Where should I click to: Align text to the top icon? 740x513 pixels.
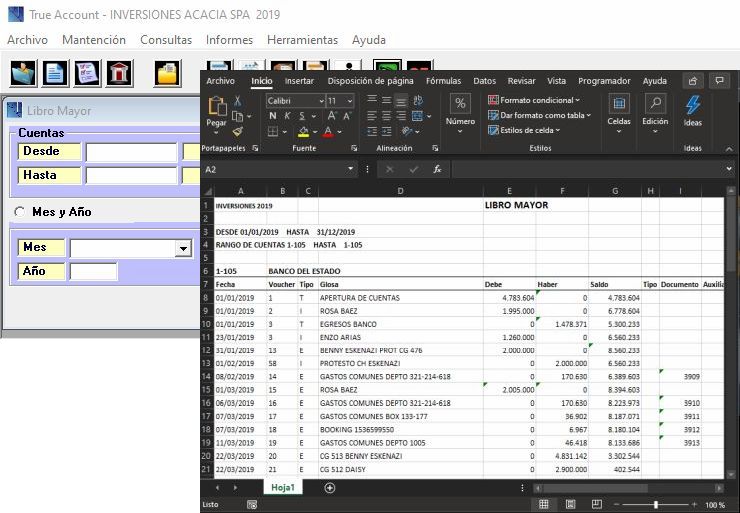coord(372,100)
